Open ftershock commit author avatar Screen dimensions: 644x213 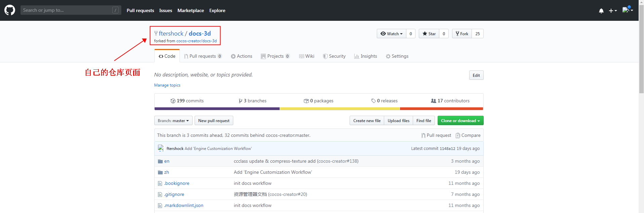coord(161,148)
